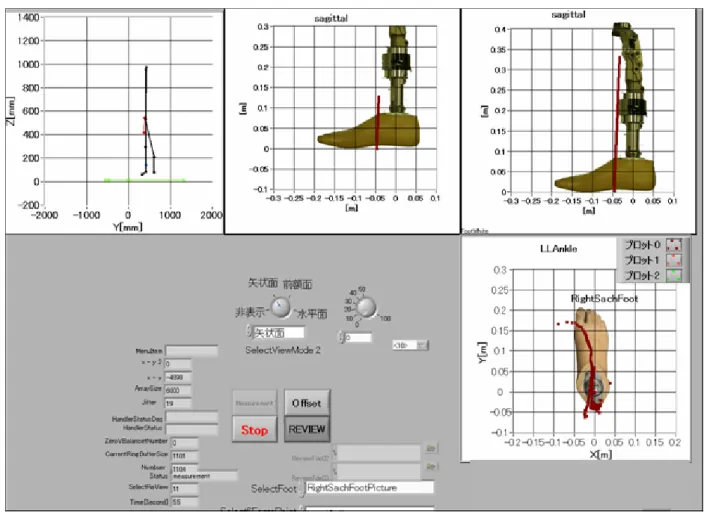
Task: Click the 0 to 100 numeric knob
Action: tap(367, 308)
